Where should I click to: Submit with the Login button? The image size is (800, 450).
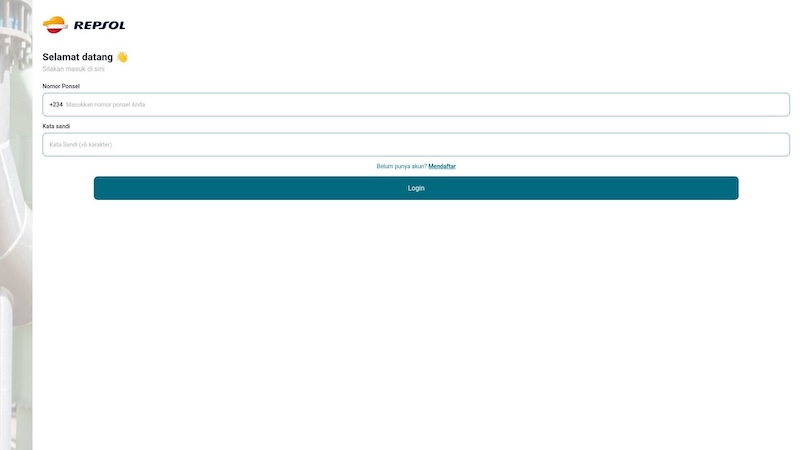coord(416,188)
